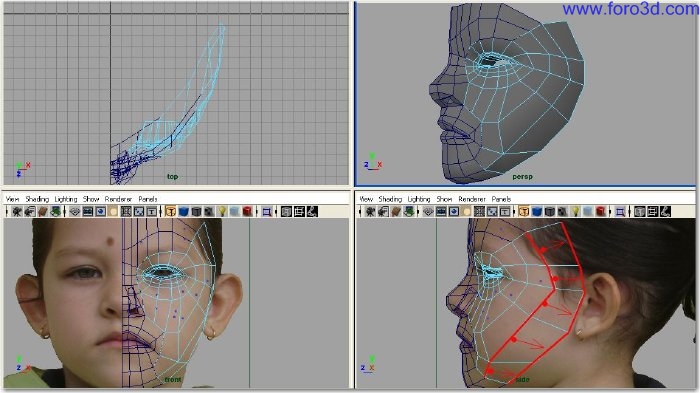
Task: Select Wireframe shading in side panel toolbar
Action: tap(524, 212)
